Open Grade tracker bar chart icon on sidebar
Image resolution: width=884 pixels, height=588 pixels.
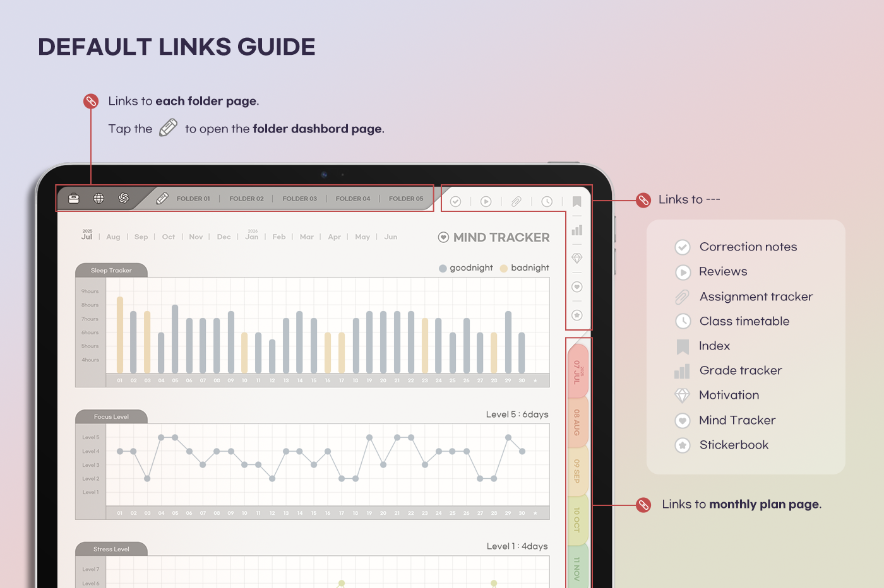[576, 230]
